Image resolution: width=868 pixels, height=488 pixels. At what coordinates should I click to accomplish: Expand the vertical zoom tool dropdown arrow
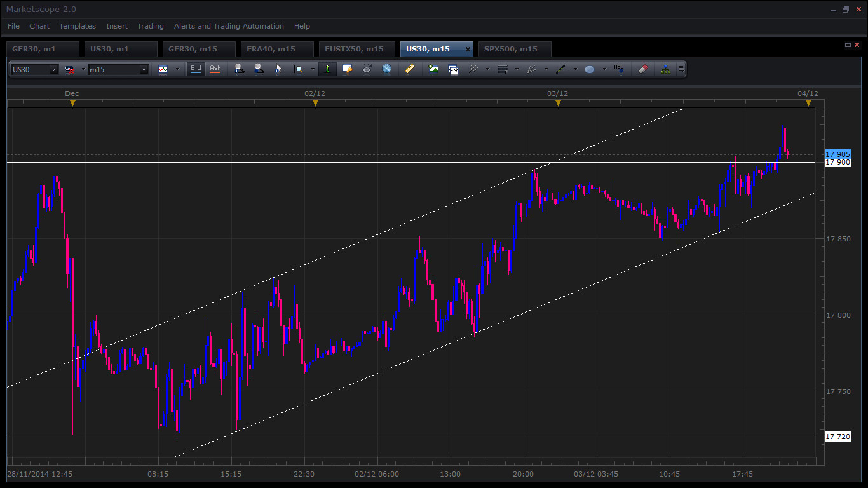(x=312, y=69)
